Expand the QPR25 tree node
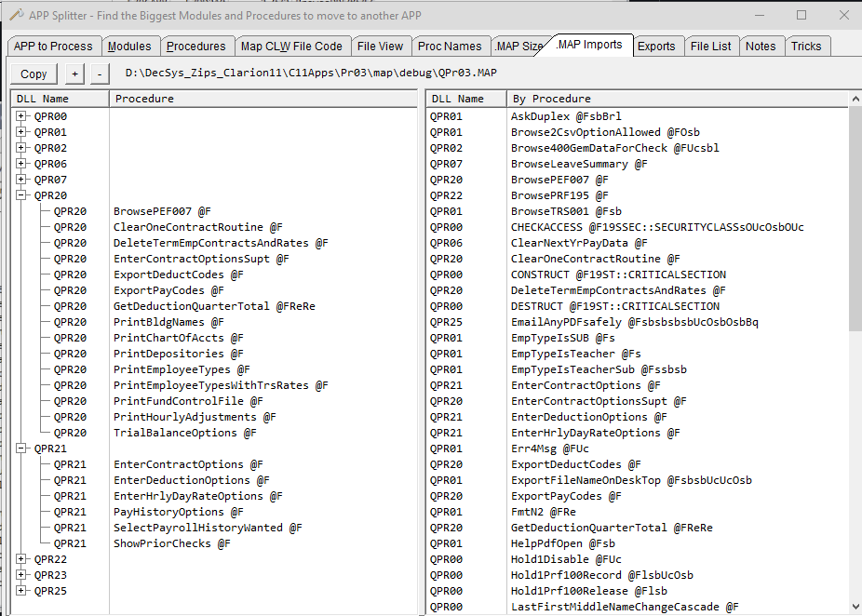Viewport: 862px width, 616px height. tap(21, 591)
